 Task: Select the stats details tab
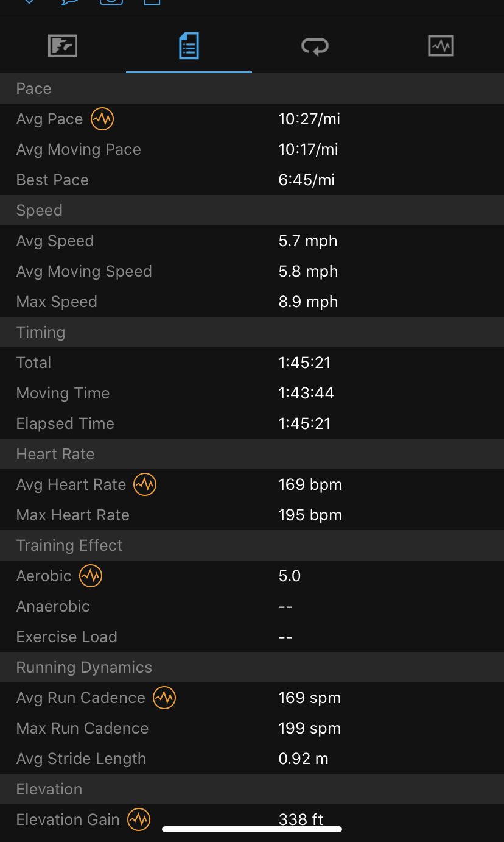pos(189,46)
